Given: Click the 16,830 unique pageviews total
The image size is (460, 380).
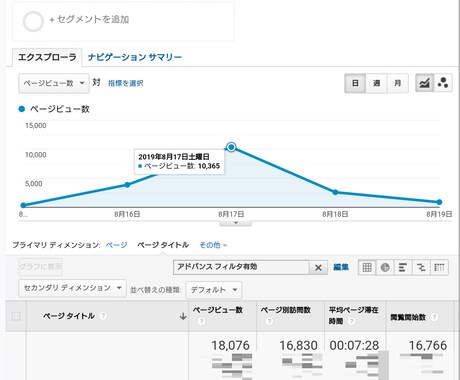Looking at the screenshot, I should pyautogui.click(x=298, y=345).
